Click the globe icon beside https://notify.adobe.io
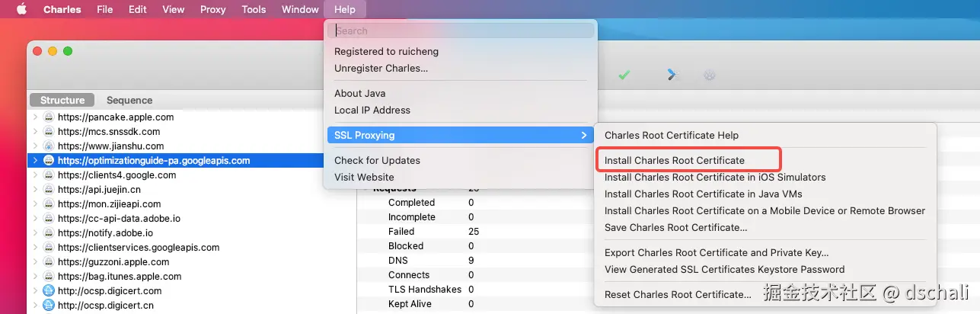Image resolution: width=980 pixels, height=314 pixels. coord(49,233)
